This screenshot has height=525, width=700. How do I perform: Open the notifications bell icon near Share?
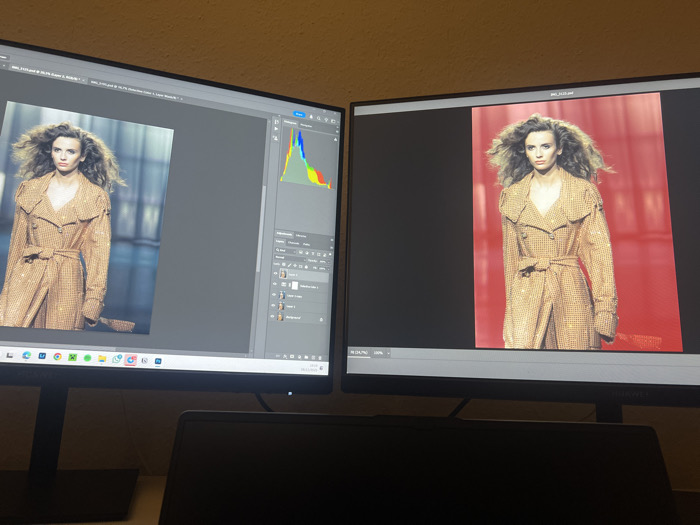click(x=311, y=117)
